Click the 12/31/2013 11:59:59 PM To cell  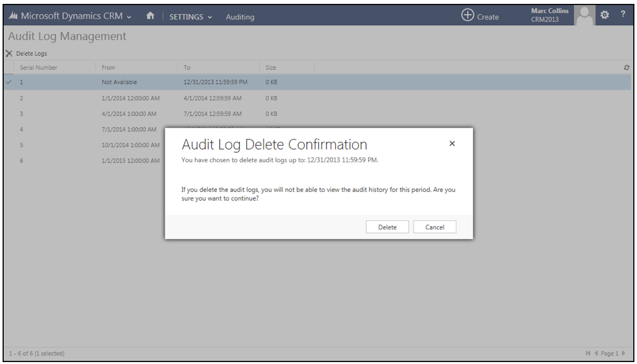tap(215, 82)
